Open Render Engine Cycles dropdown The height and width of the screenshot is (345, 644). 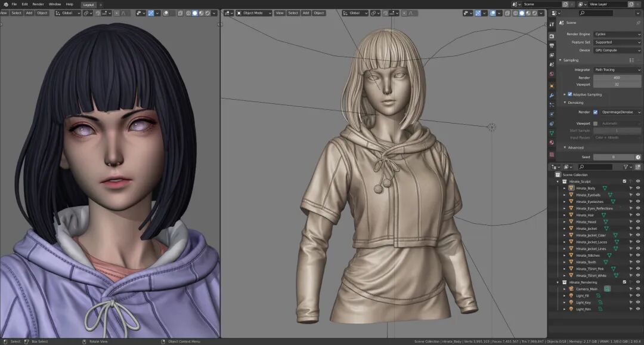click(x=617, y=34)
